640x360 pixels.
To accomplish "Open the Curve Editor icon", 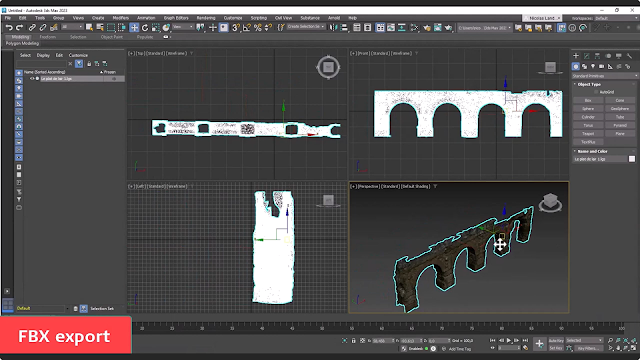I will [391, 27].
